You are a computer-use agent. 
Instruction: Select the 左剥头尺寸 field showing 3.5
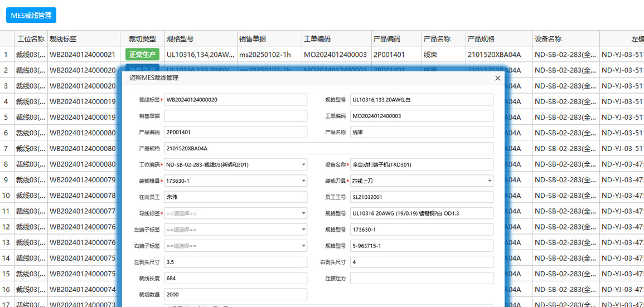(235, 262)
